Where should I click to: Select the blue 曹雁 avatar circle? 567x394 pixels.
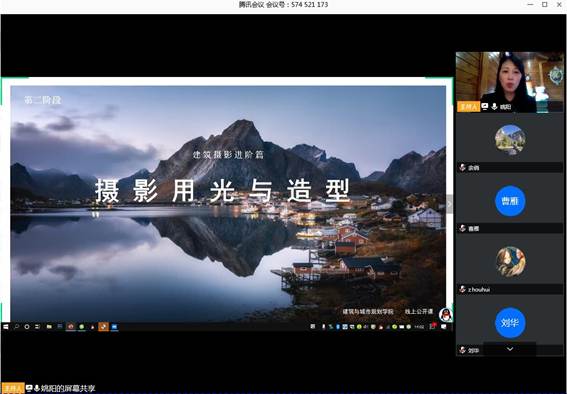click(510, 201)
